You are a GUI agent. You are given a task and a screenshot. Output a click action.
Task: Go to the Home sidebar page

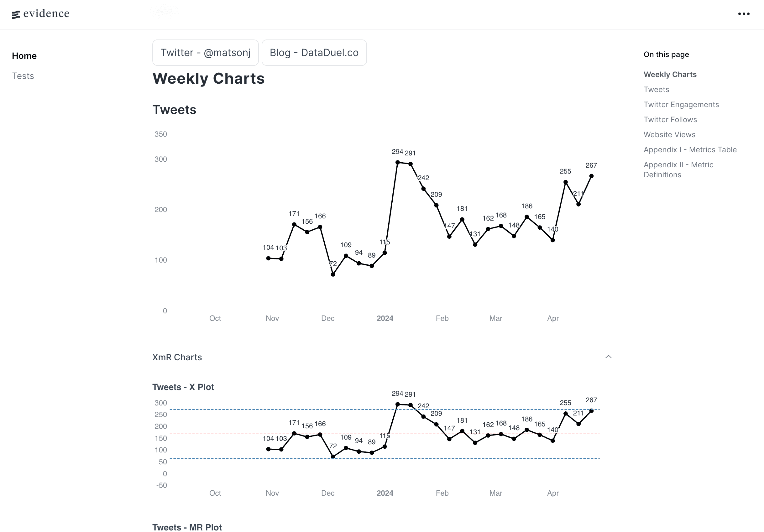(x=24, y=56)
